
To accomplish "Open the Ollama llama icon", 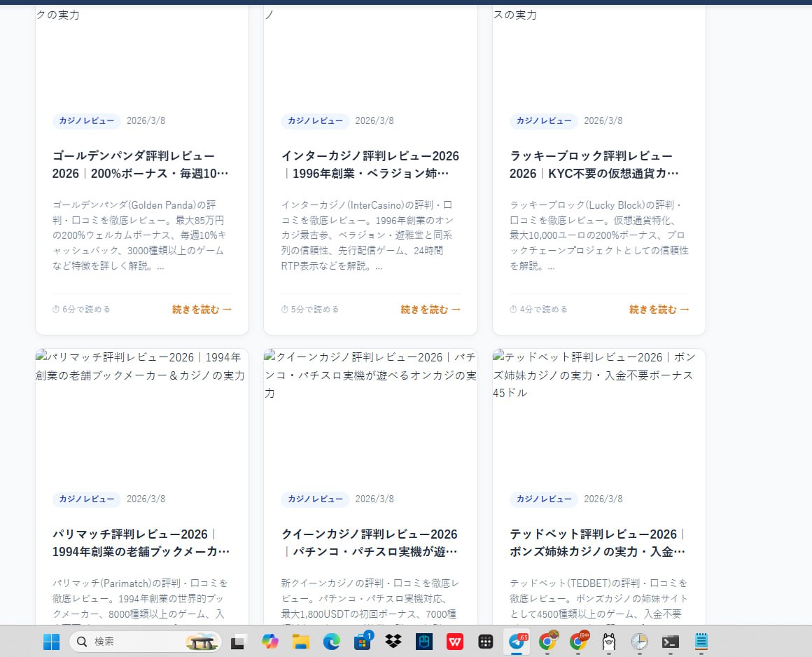I will tap(608, 642).
